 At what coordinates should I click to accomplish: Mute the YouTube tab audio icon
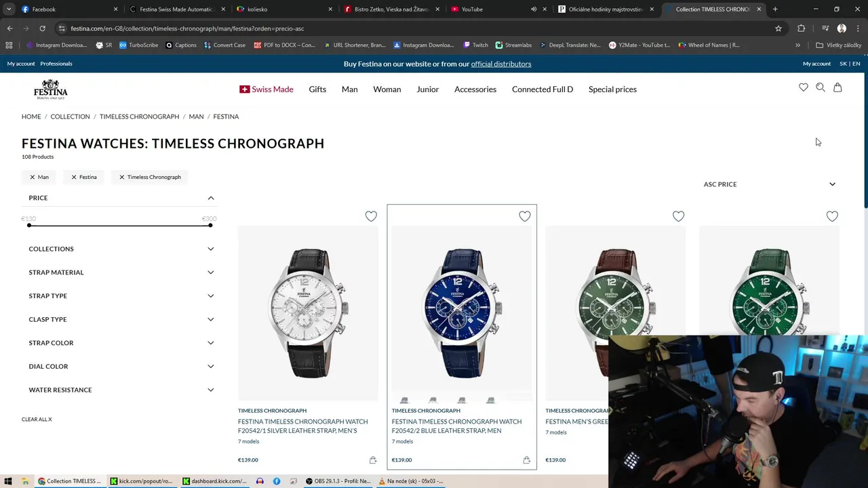click(534, 9)
